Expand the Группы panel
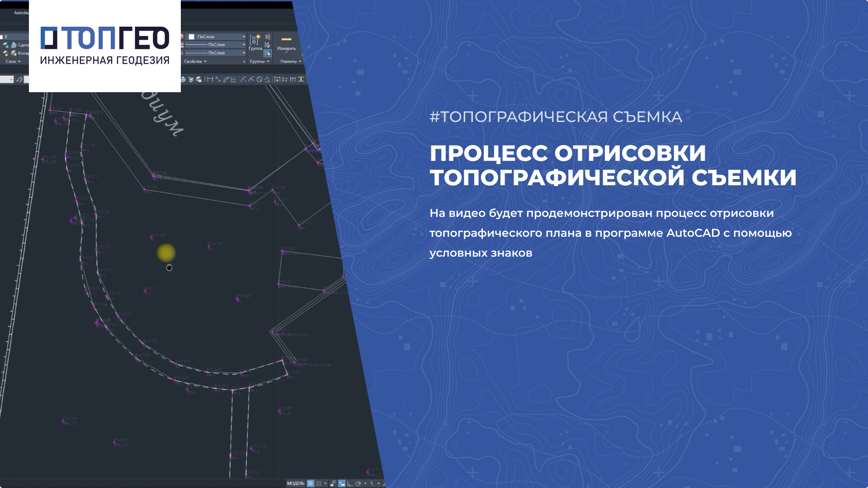The image size is (868, 488). [259, 61]
